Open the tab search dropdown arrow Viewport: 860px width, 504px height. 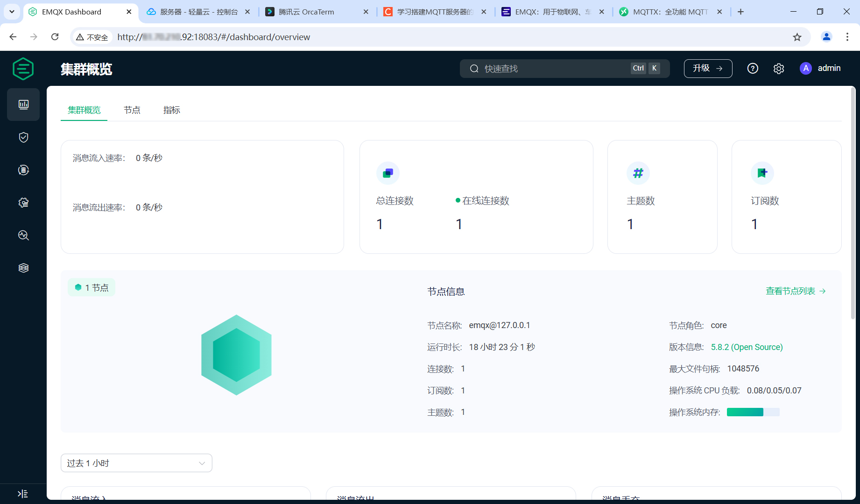pyautogui.click(x=12, y=12)
